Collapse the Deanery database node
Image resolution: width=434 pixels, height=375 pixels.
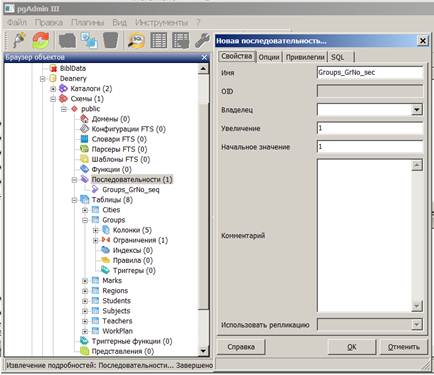tap(42, 79)
